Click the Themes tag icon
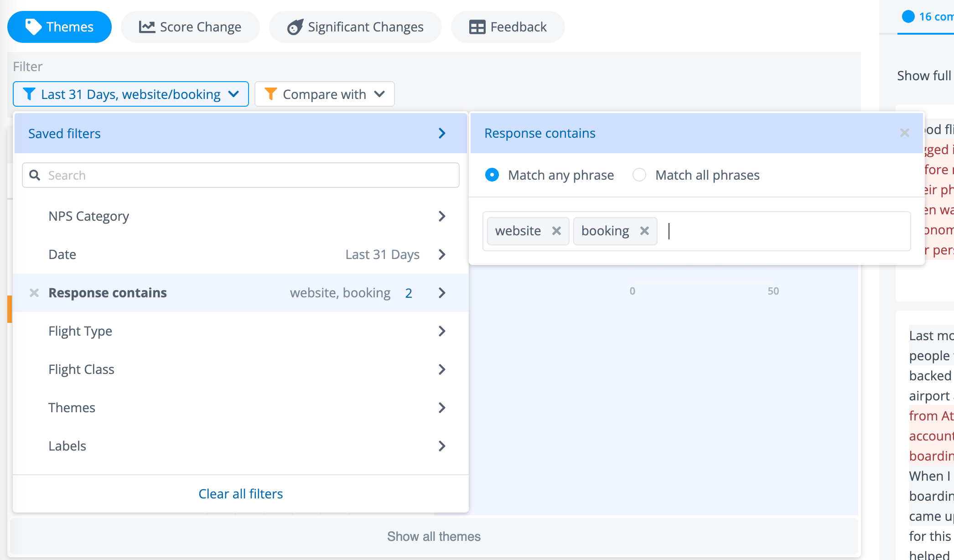The width and height of the screenshot is (954, 560). 33,27
